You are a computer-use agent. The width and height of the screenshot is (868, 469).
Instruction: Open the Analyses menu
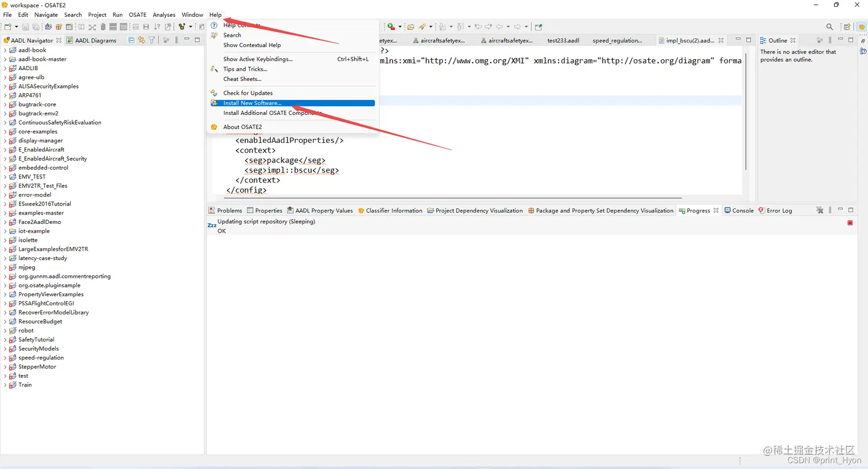[x=164, y=15]
